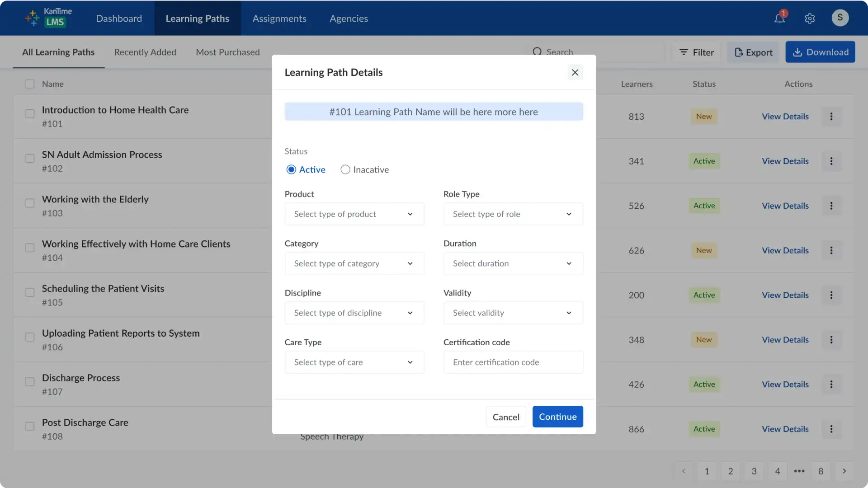
Task: Open the Care Type dropdown
Action: [x=354, y=362]
